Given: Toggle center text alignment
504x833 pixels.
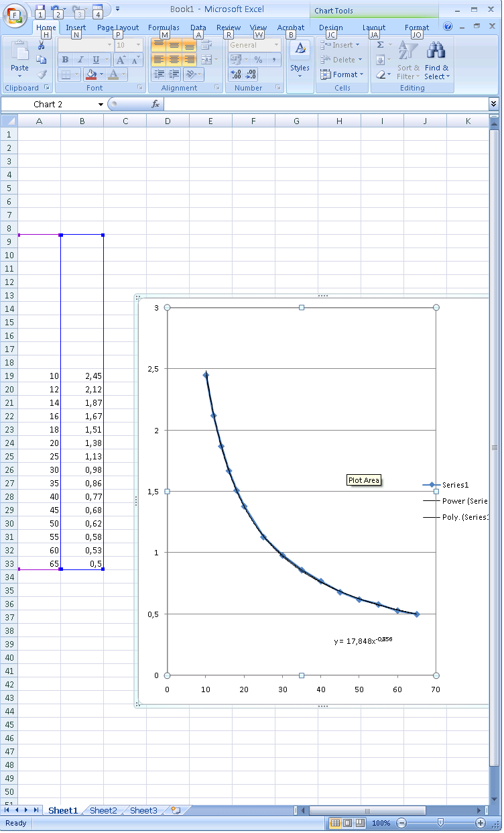Looking at the screenshot, I should coord(174,60).
